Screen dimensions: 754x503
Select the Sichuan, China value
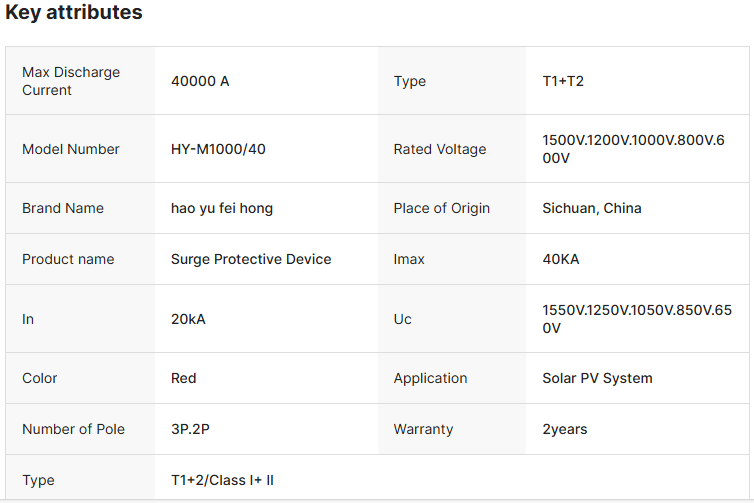(592, 208)
